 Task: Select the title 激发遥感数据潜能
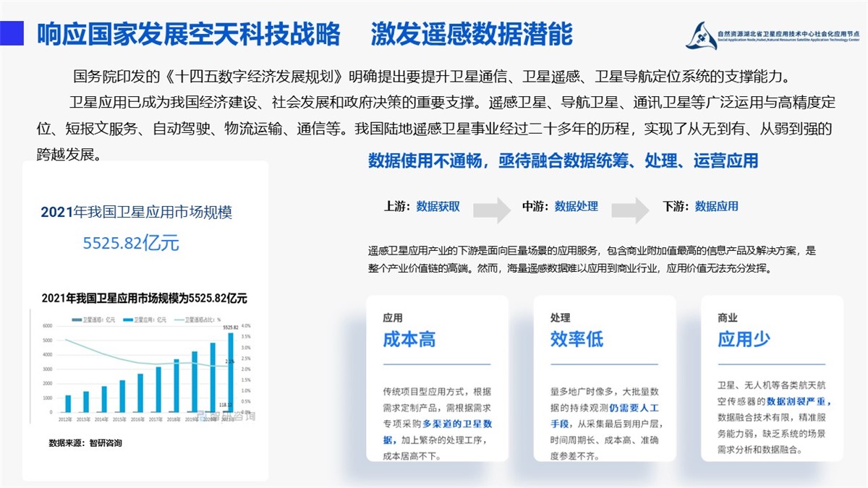click(472, 34)
